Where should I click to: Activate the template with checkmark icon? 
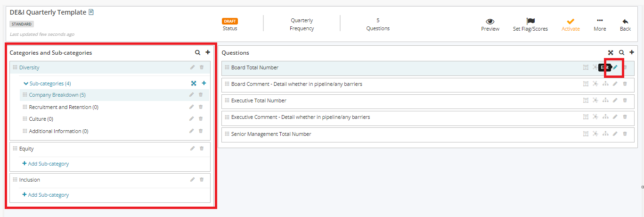click(x=571, y=22)
